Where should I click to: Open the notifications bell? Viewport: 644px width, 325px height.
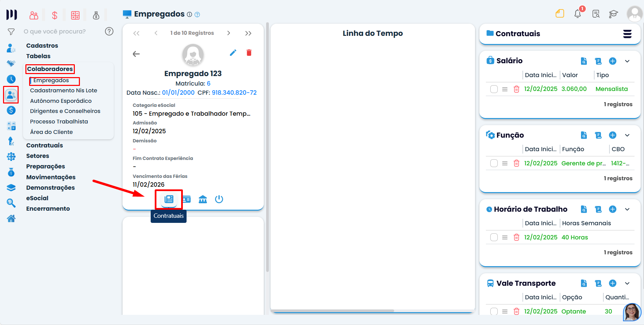[578, 14]
